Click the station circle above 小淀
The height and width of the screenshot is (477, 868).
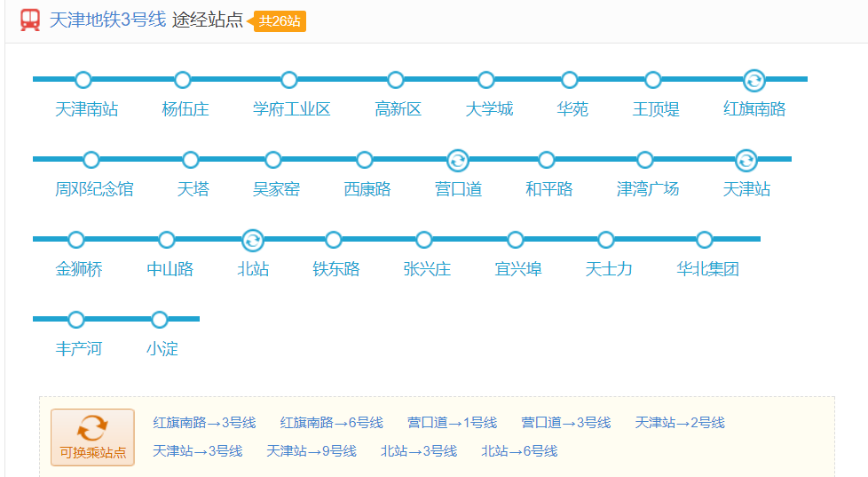[160, 320]
